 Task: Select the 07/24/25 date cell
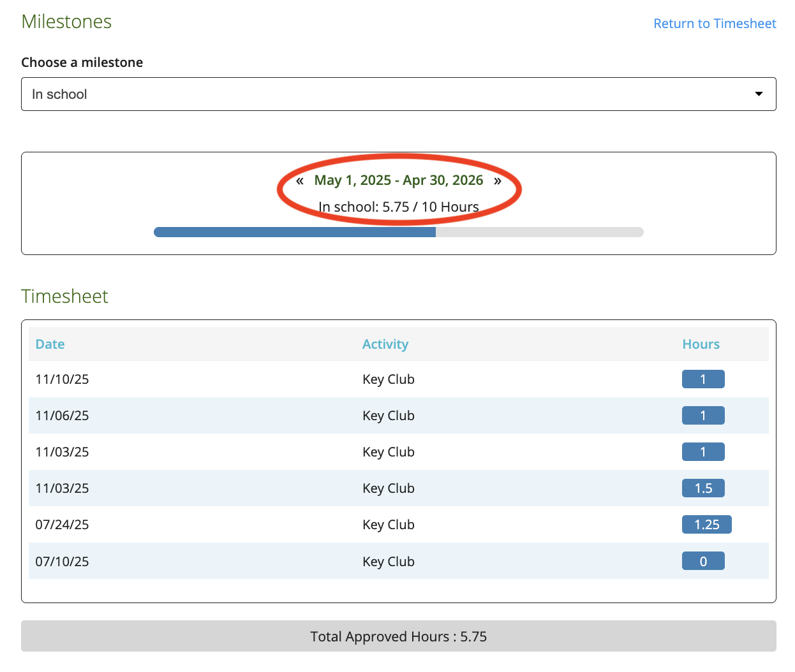point(62,525)
